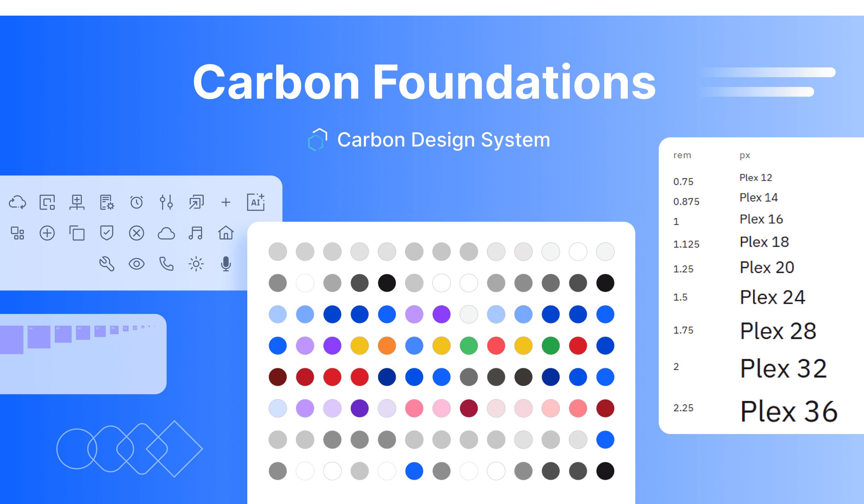Click the microphone icon

(225, 264)
